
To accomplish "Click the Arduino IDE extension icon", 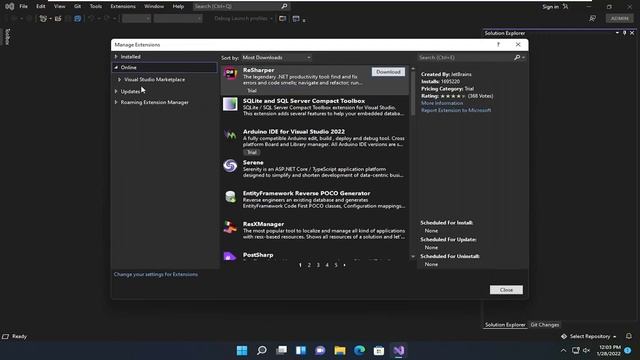I will click(x=230, y=135).
